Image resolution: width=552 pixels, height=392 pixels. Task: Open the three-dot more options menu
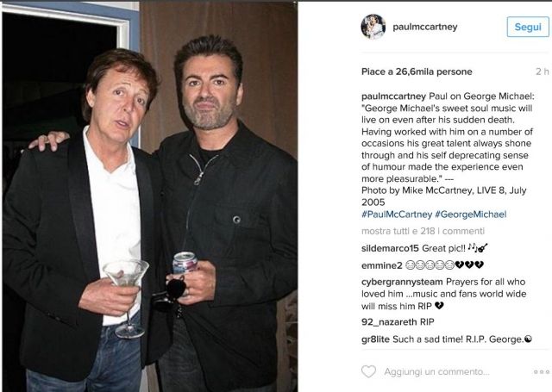(541, 372)
